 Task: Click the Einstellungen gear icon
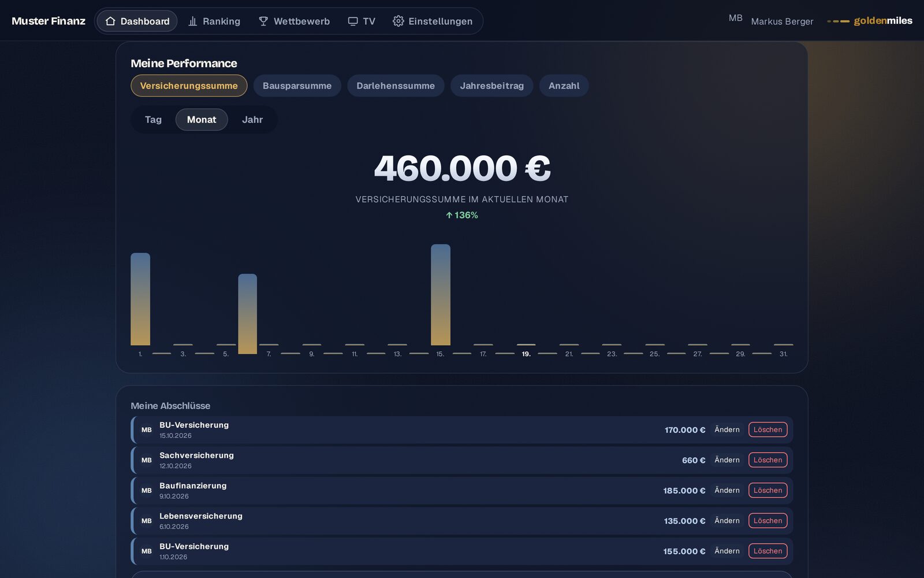pyautogui.click(x=398, y=21)
